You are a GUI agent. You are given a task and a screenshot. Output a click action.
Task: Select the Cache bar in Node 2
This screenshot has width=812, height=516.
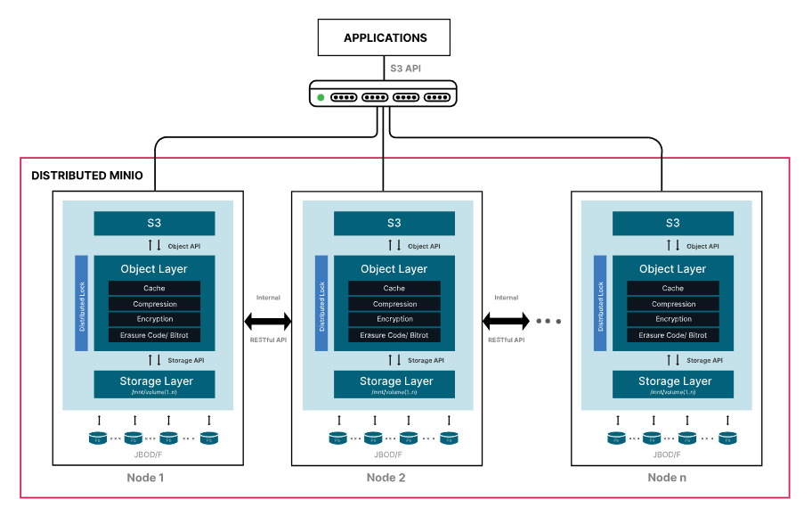tap(394, 288)
